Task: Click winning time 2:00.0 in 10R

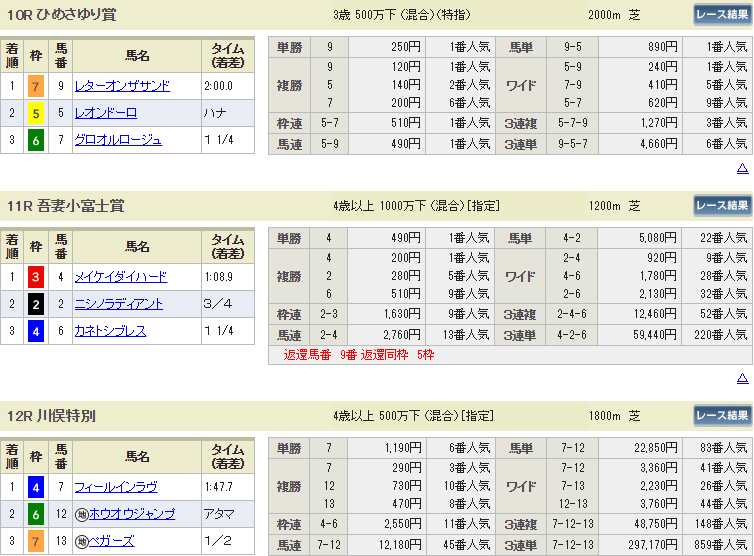Action: click(218, 86)
